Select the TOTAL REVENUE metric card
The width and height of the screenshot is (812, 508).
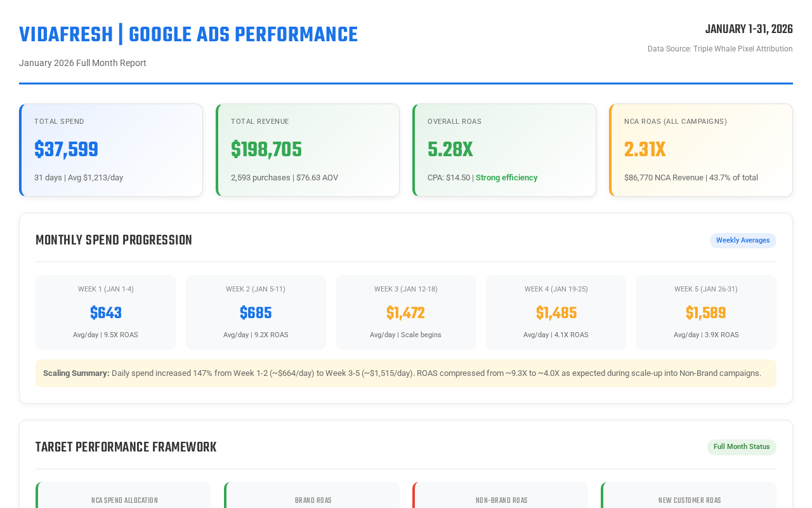tap(308, 150)
